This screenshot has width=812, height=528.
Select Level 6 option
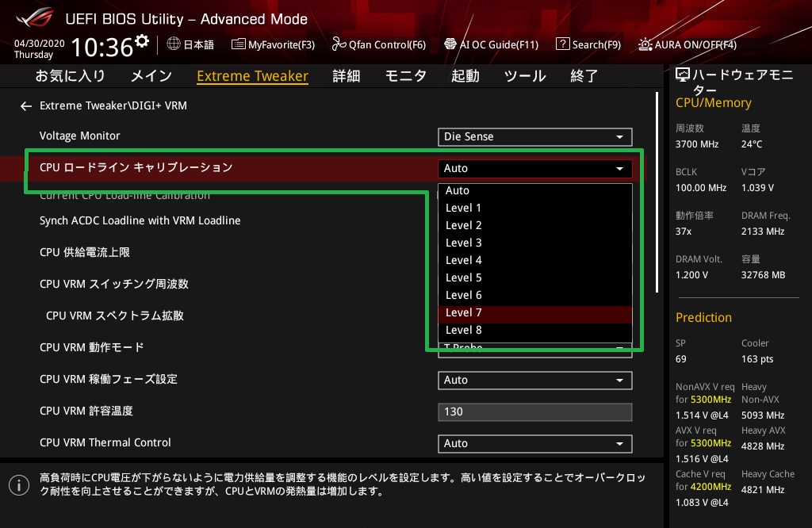(535, 295)
